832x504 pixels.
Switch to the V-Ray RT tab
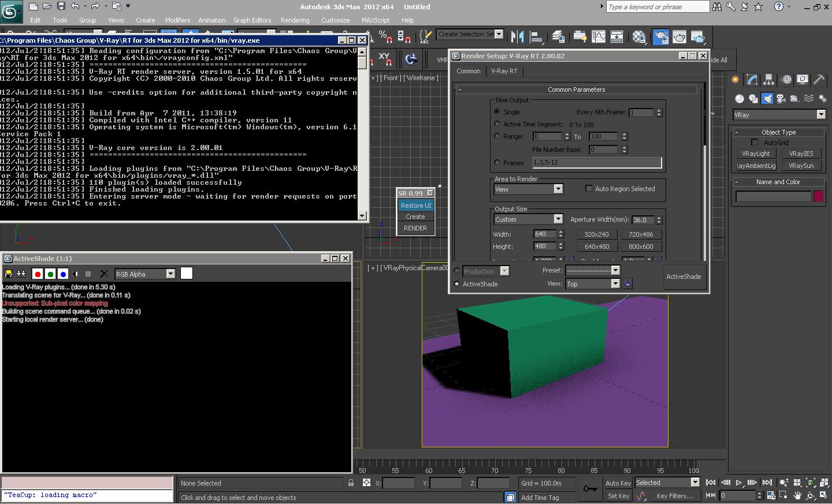504,71
